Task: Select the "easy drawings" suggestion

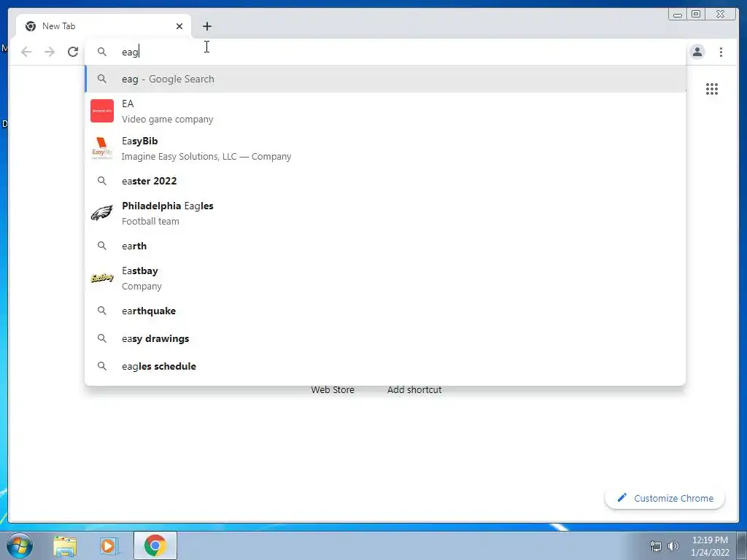Action: tap(385, 338)
